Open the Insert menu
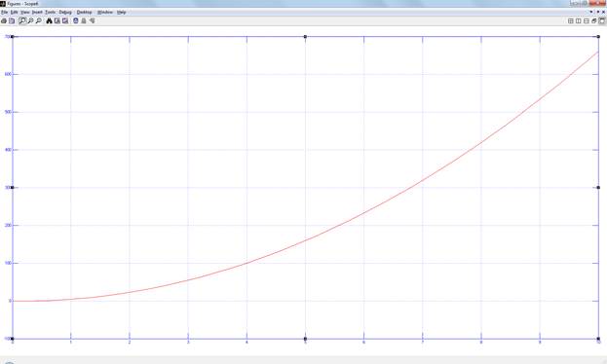This screenshot has height=364, width=607. 37,13
